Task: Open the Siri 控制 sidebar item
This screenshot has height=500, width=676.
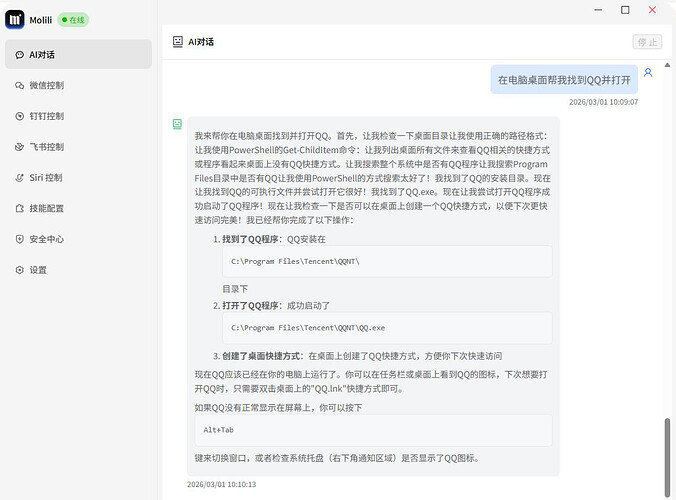Action: click(78, 178)
